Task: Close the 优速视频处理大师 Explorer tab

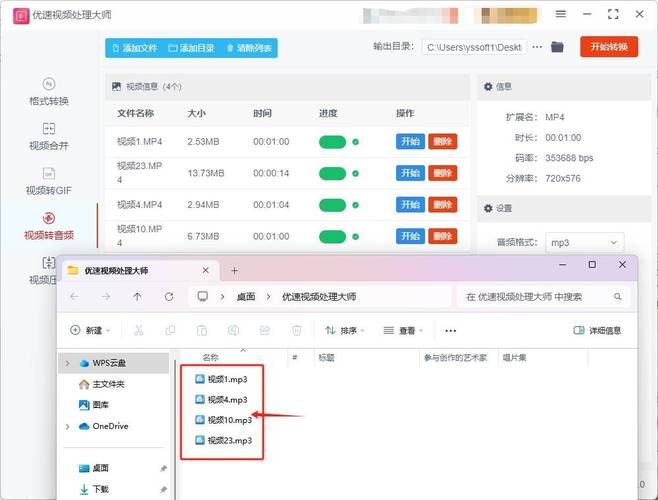Action: pyautogui.click(x=206, y=270)
